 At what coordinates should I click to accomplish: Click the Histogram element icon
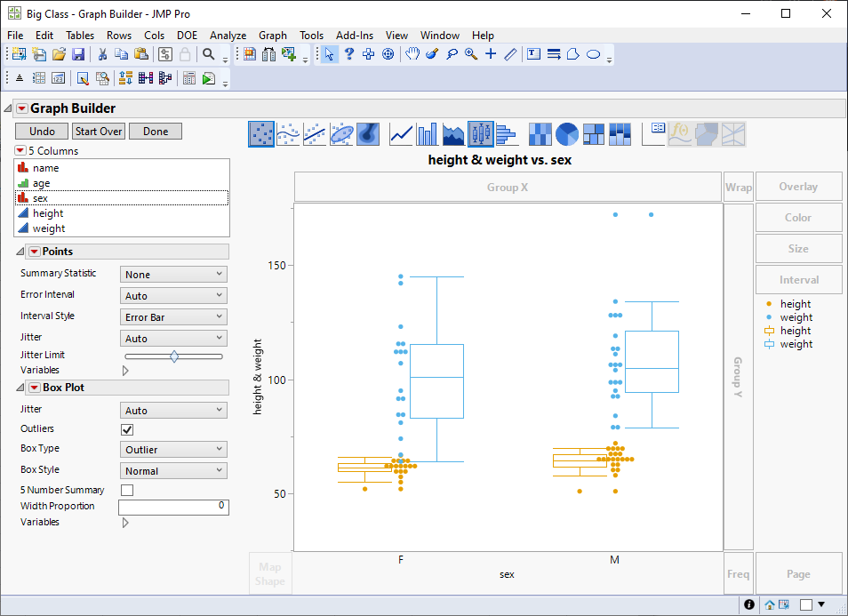click(507, 134)
